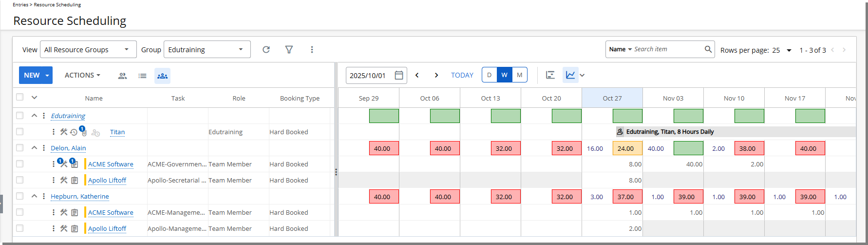Open notes clipboard icon for Delon's ACME Software
Viewport: 868px width, 245px height.
click(x=75, y=164)
